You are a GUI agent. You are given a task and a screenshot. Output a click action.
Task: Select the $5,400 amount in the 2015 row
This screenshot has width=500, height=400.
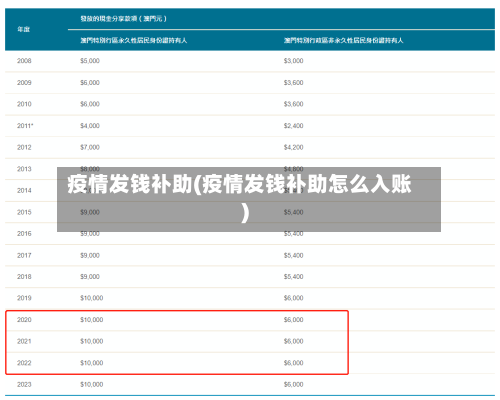tap(294, 212)
